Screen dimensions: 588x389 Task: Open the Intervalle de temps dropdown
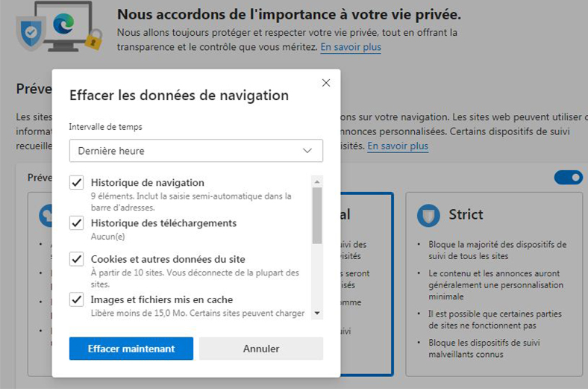[196, 151]
